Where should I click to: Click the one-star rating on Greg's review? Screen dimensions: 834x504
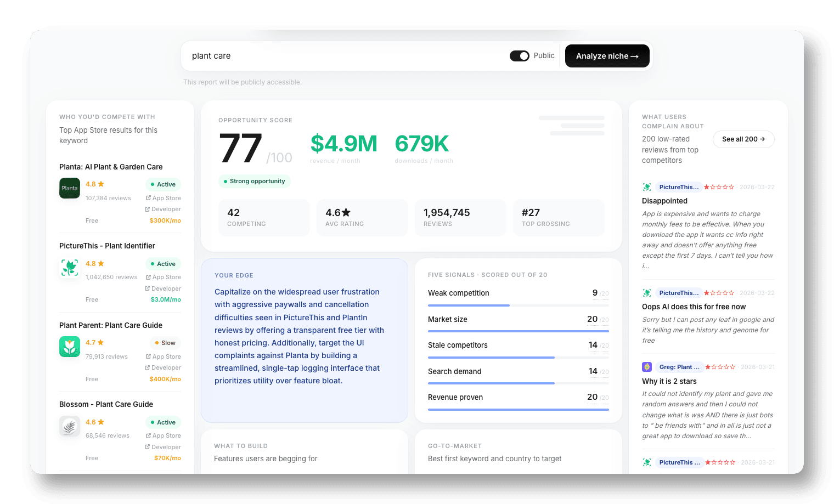point(720,367)
